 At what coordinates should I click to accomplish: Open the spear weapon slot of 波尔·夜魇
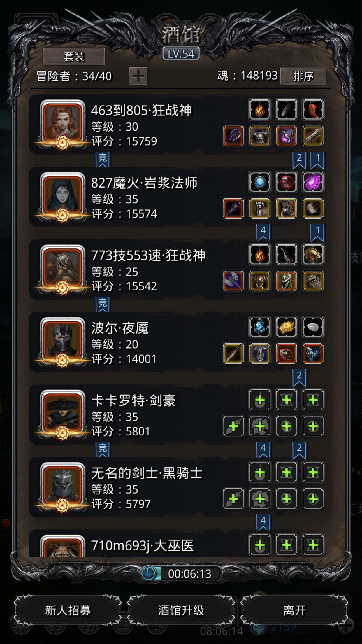[x=233, y=353]
